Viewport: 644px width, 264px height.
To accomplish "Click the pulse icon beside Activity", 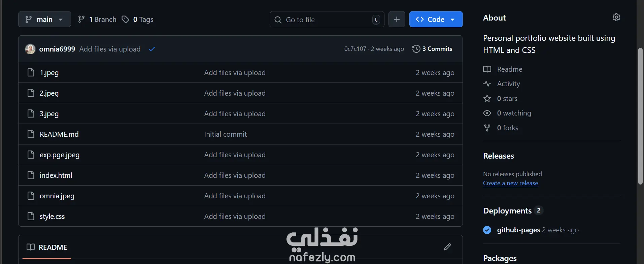I will tap(487, 84).
